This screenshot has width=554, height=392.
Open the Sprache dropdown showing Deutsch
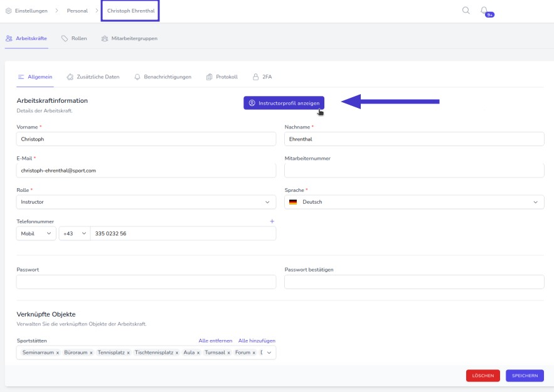tap(414, 202)
